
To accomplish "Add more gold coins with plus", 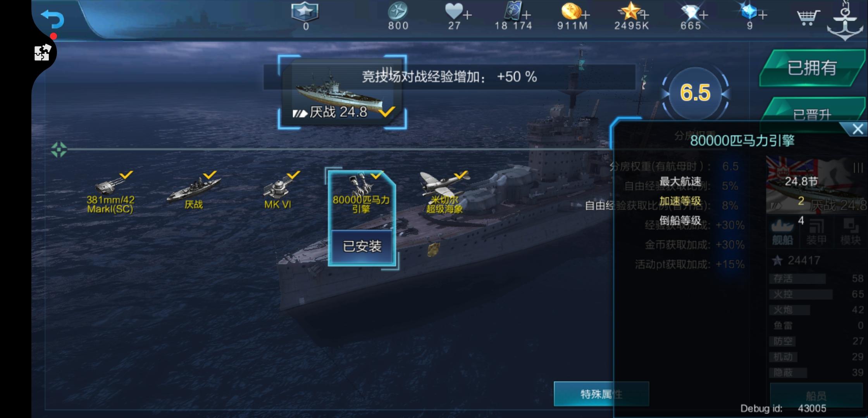I will tap(586, 15).
